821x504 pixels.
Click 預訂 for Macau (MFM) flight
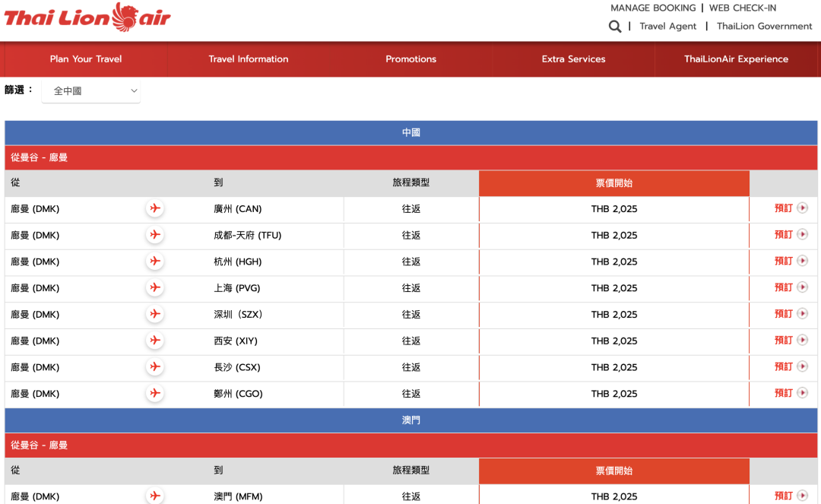pyautogui.click(x=783, y=496)
